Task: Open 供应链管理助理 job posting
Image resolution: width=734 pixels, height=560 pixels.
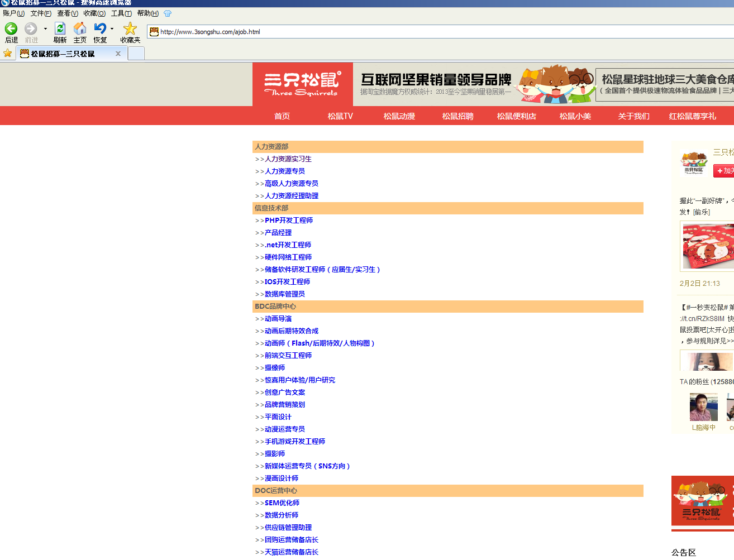Action: click(288, 528)
